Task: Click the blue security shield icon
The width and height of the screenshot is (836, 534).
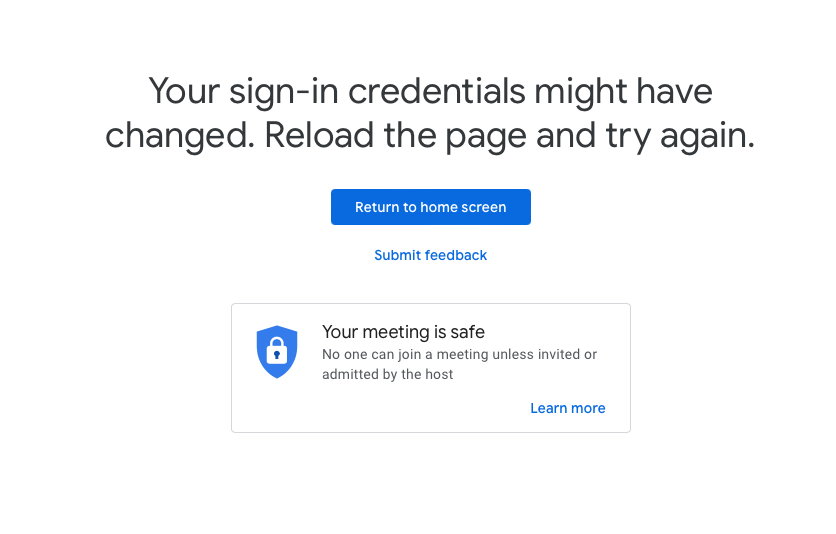Action: pos(277,351)
